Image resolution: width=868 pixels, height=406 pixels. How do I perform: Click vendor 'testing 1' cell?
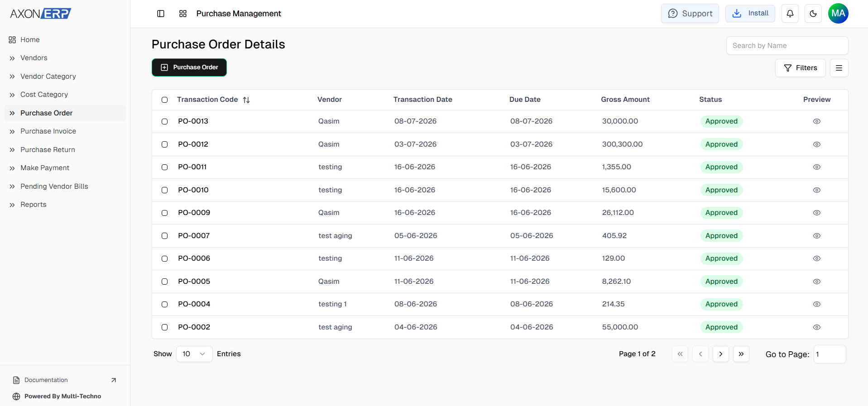tap(333, 304)
